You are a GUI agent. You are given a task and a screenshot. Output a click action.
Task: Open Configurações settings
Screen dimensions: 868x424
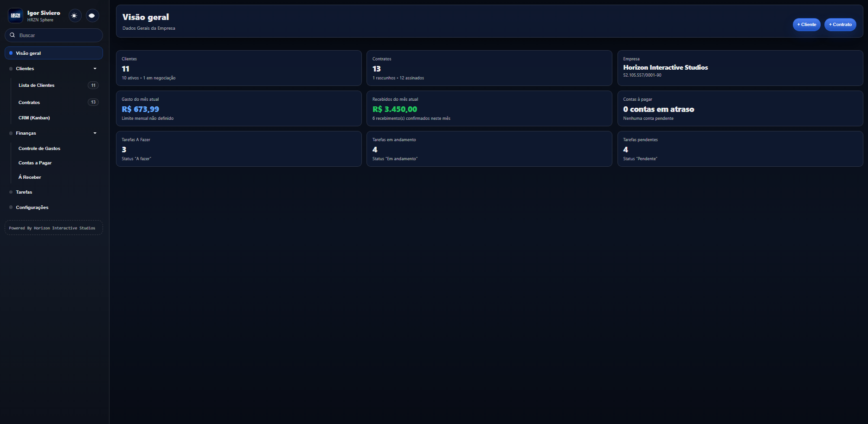(x=32, y=208)
